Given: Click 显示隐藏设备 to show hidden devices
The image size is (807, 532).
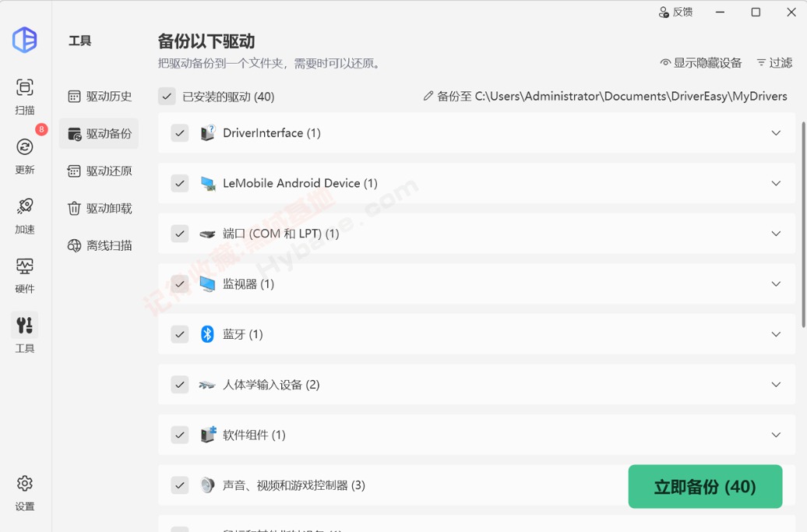Looking at the screenshot, I should click(x=703, y=63).
